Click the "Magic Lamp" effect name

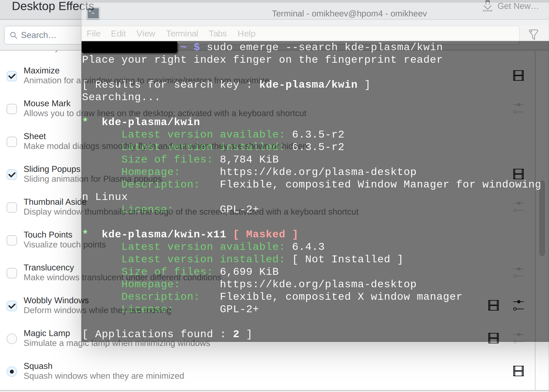tap(47, 333)
